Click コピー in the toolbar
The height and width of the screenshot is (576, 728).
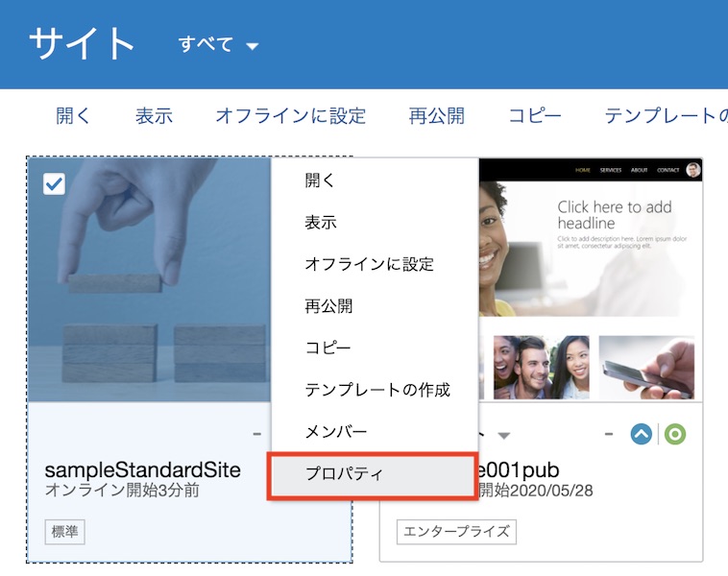(x=535, y=116)
